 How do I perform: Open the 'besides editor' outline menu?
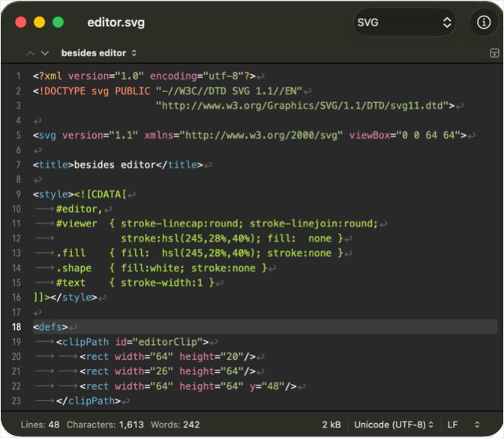click(99, 53)
